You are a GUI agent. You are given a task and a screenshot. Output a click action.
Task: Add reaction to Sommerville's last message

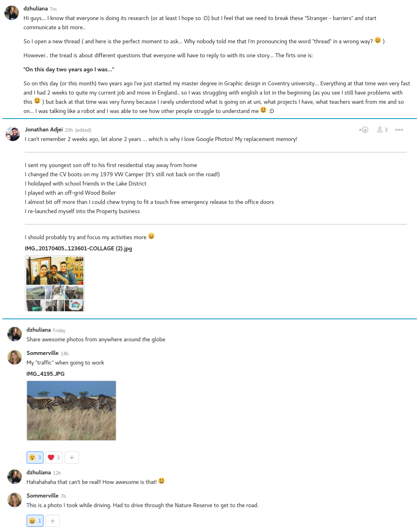[x=52, y=521]
